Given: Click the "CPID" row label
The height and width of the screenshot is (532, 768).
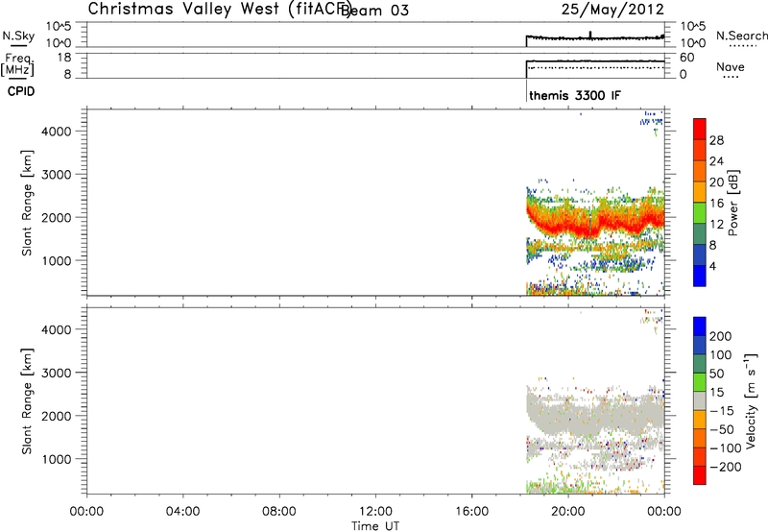Looking at the screenshot, I should [21, 91].
